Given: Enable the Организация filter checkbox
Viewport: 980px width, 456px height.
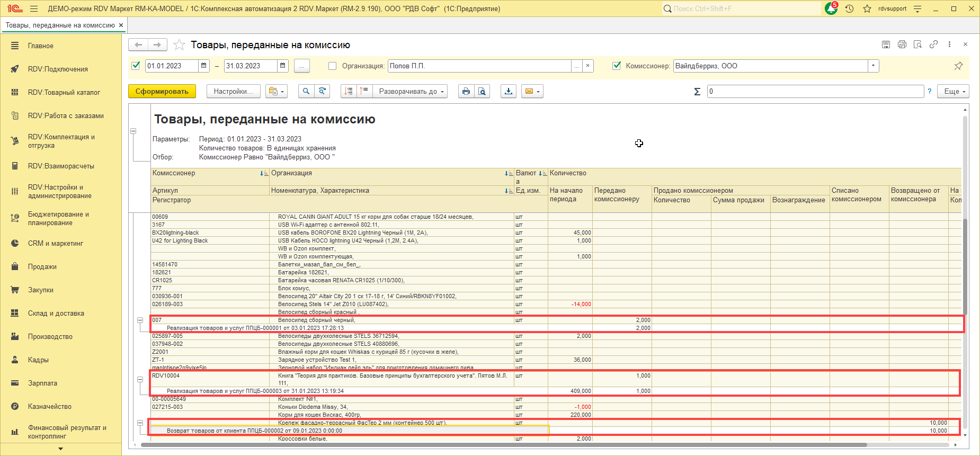Looking at the screenshot, I should point(333,66).
